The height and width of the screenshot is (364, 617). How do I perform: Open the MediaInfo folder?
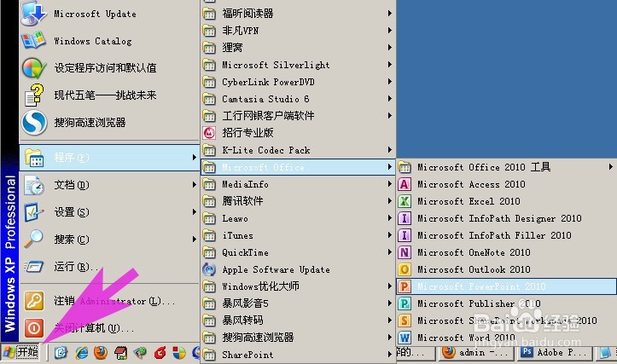(x=299, y=184)
